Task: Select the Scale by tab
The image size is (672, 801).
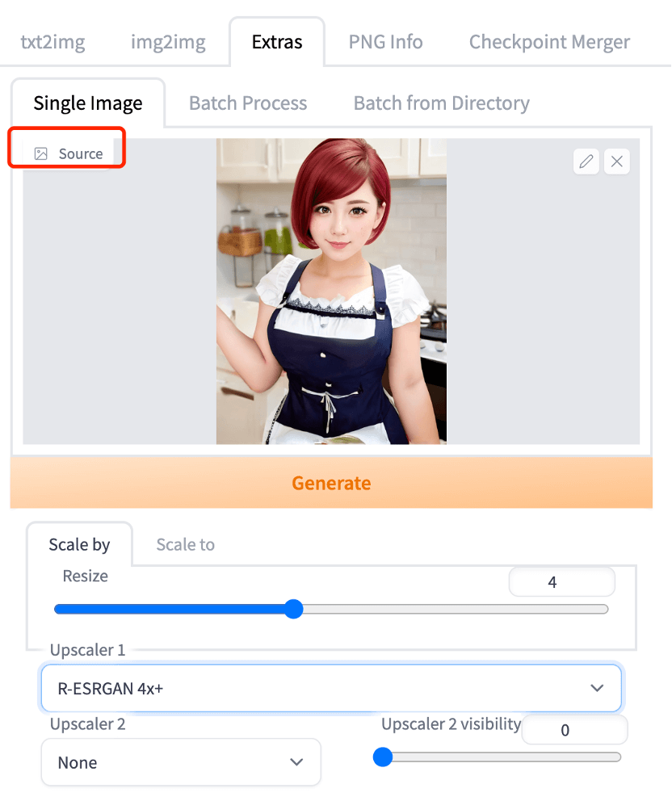Action: point(79,544)
